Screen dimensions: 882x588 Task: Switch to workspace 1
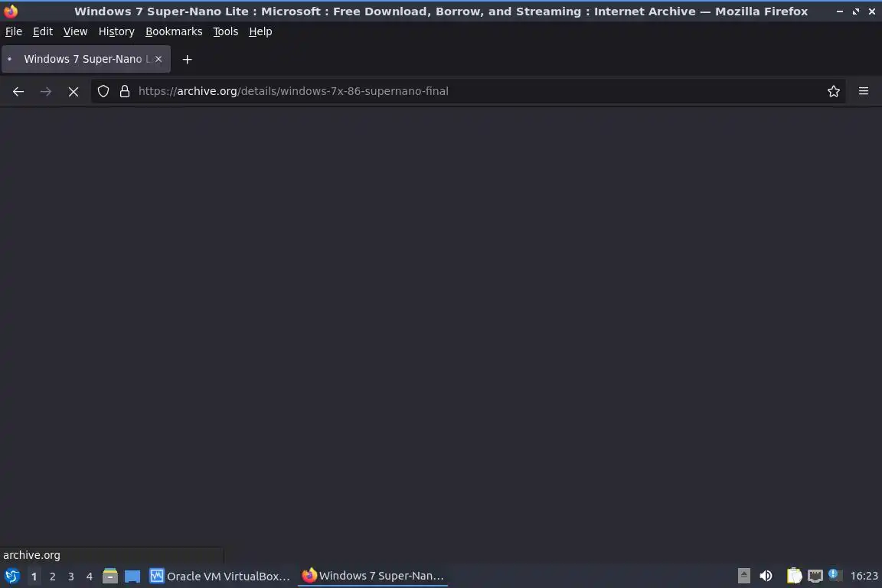(34, 577)
